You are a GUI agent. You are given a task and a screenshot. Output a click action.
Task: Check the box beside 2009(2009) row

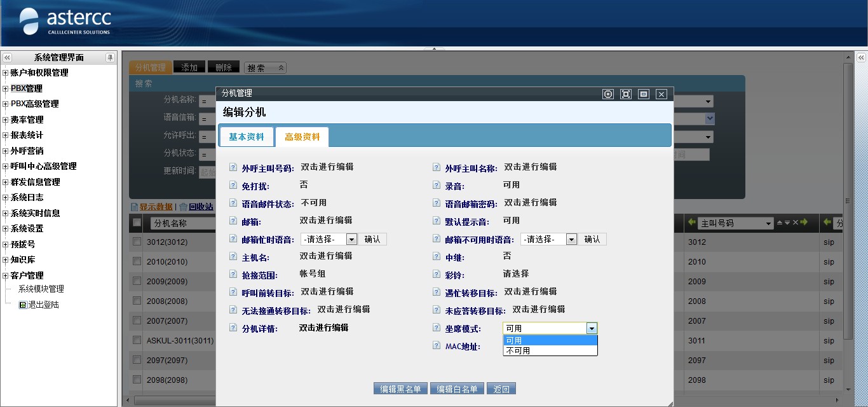(x=137, y=281)
